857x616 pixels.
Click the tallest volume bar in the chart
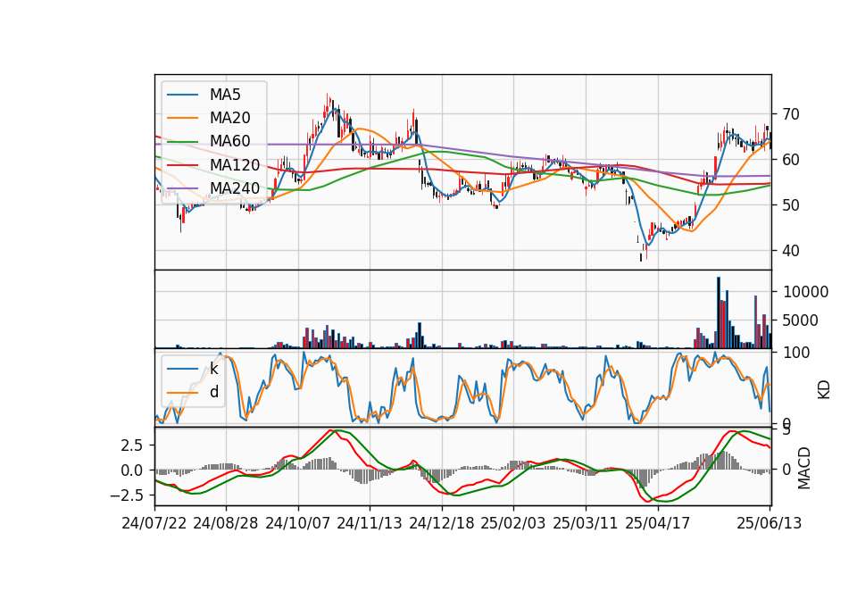(719, 312)
